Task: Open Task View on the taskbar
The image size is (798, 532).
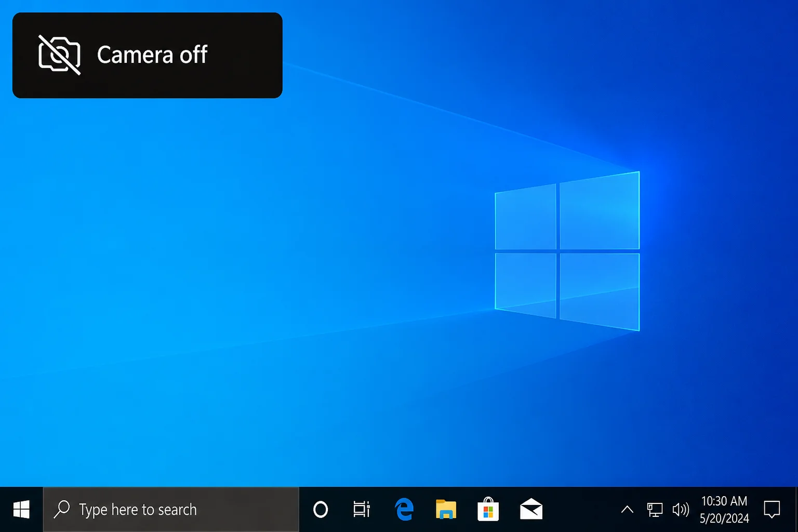Action: [362, 510]
